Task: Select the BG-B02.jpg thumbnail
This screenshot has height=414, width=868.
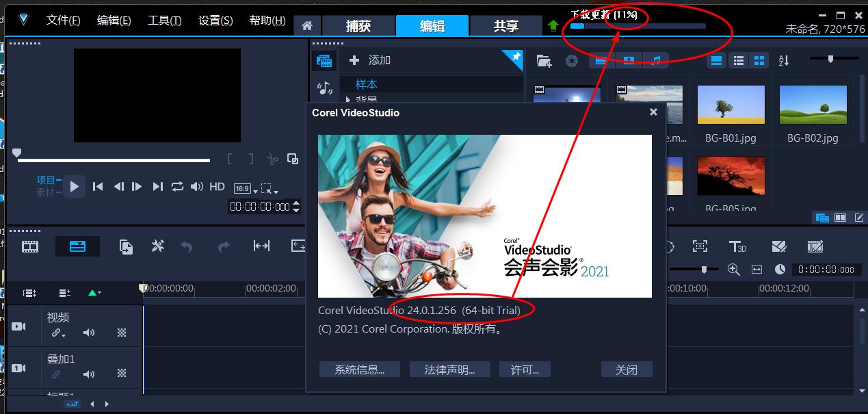Action: 813,105
